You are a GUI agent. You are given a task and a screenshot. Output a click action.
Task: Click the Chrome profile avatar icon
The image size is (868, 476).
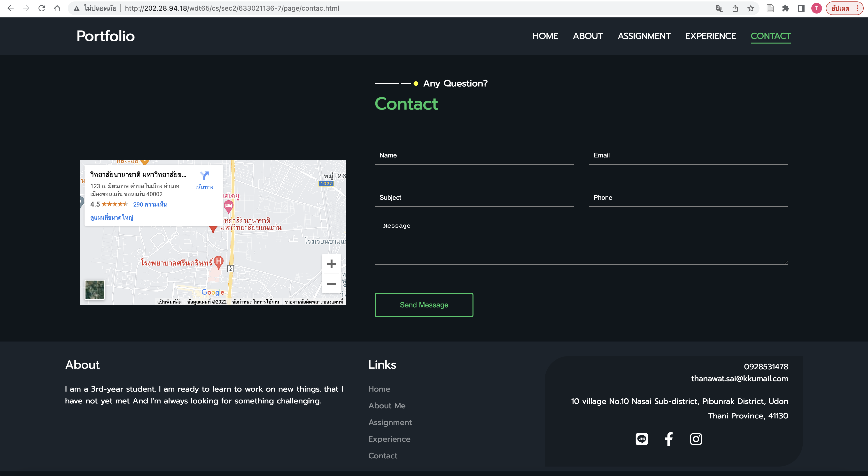point(816,8)
